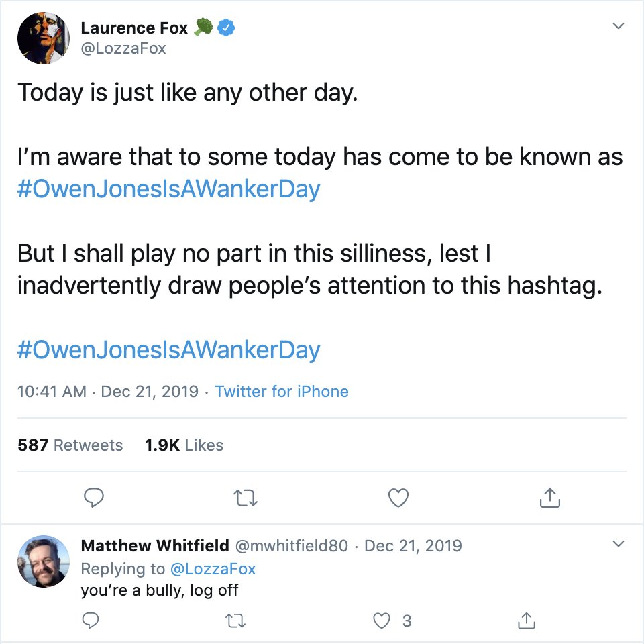Open first #OwenJonesIsAWankerDay hashtag link

pos(169,189)
